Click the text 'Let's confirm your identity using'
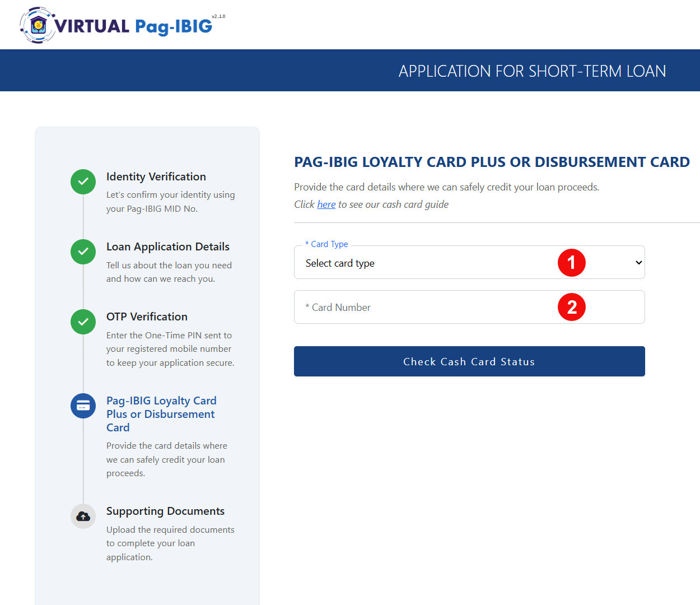The width and height of the screenshot is (700, 605). coord(170,195)
